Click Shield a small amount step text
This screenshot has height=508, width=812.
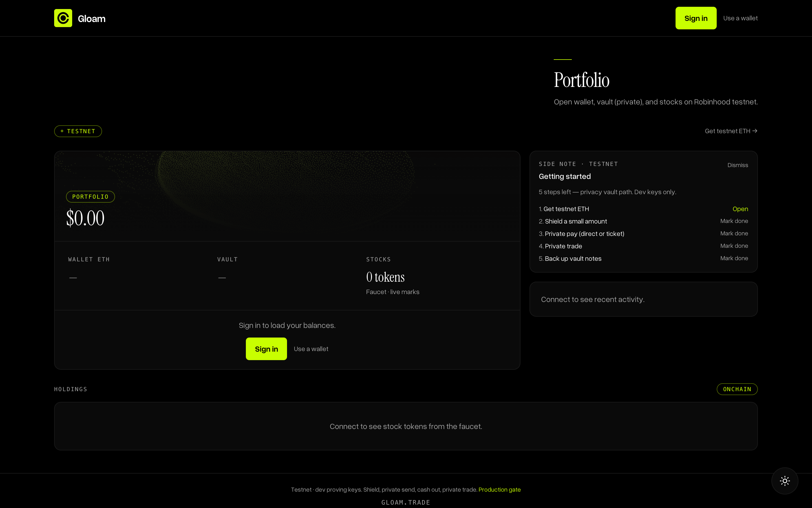click(576, 222)
